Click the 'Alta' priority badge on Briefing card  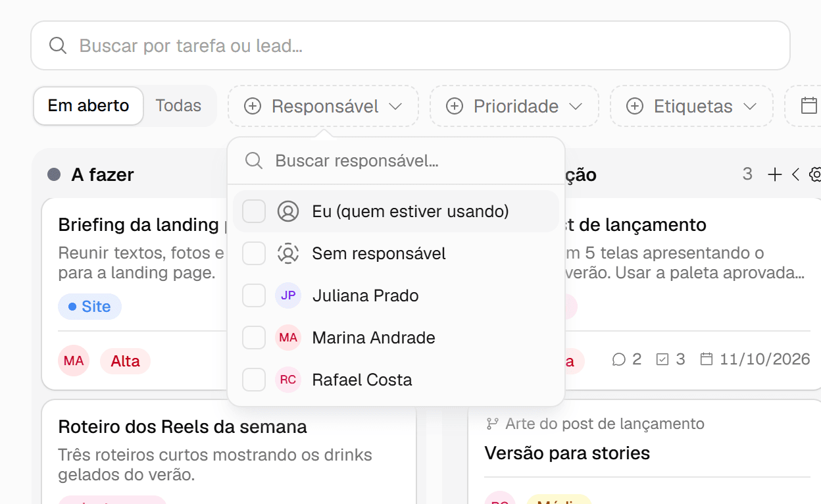coord(125,361)
